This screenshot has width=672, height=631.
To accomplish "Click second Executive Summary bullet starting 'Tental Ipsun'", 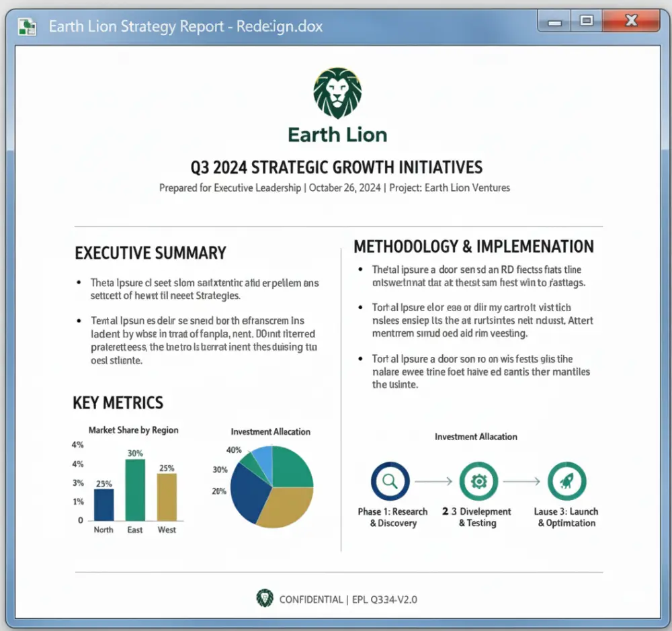I will [204, 340].
